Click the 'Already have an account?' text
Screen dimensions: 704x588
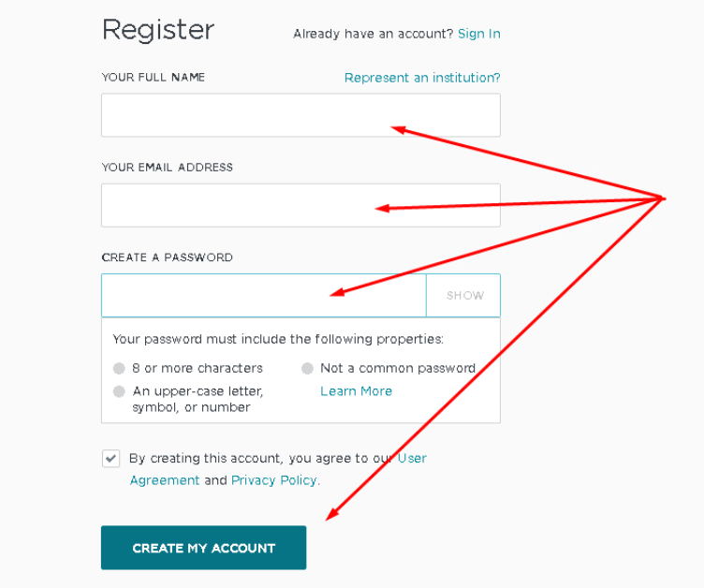point(373,34)
